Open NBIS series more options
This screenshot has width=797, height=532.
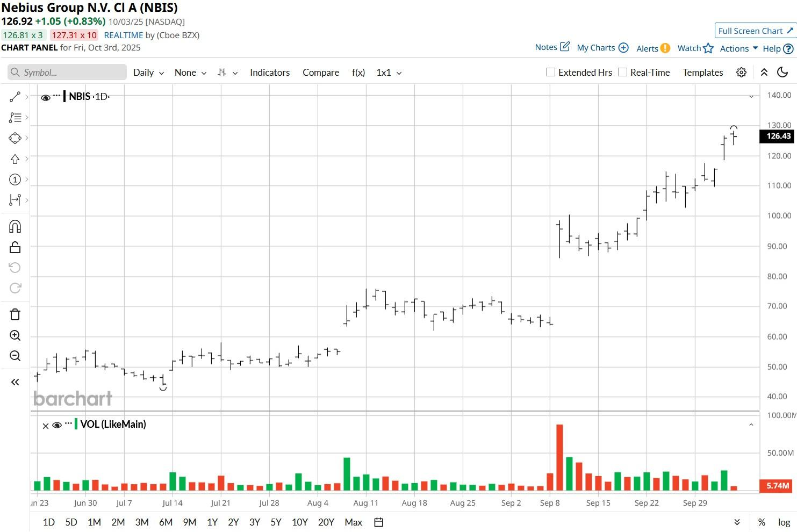pos(57,96)
